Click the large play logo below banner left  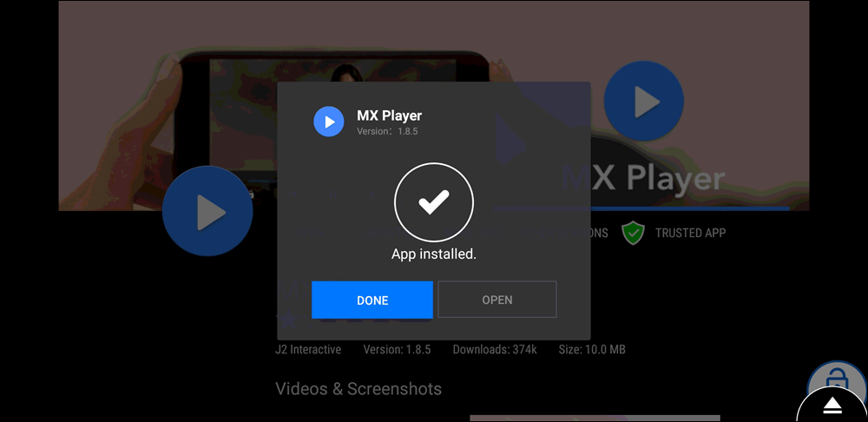coord(207,212)
